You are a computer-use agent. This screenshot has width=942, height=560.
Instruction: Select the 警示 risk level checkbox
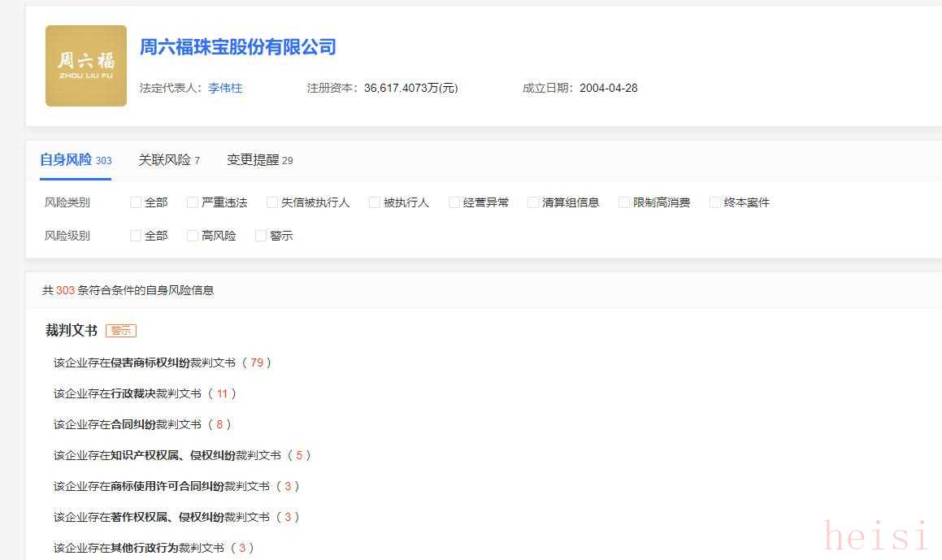(261, 236)
